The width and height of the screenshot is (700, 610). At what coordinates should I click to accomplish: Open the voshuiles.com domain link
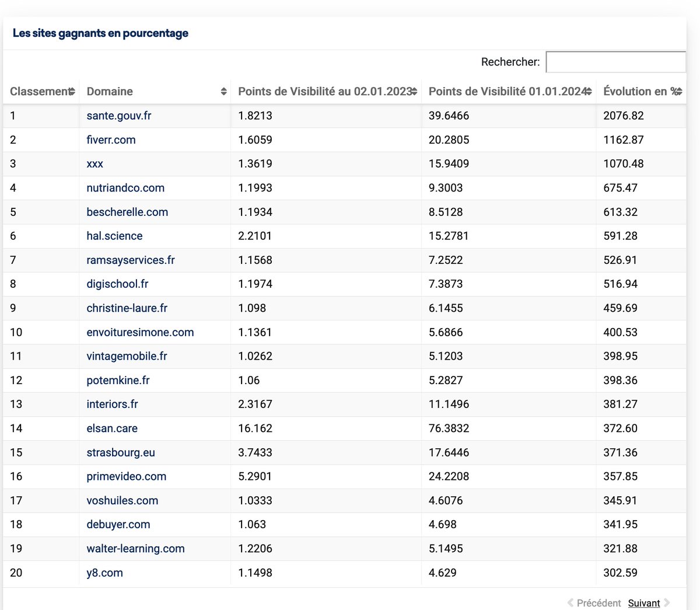coord(123,501)
